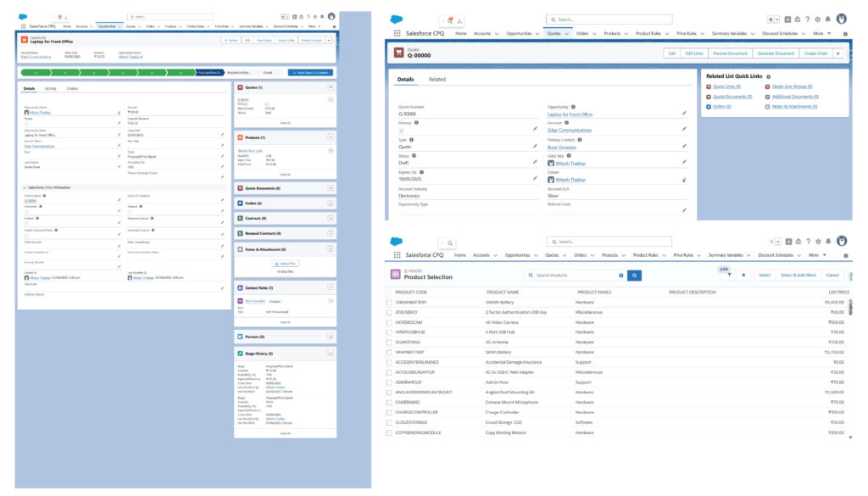Screen dimensions: 868x496
Task: Click Salesforce cloud logo in Quote window
Action: (397, 20)
